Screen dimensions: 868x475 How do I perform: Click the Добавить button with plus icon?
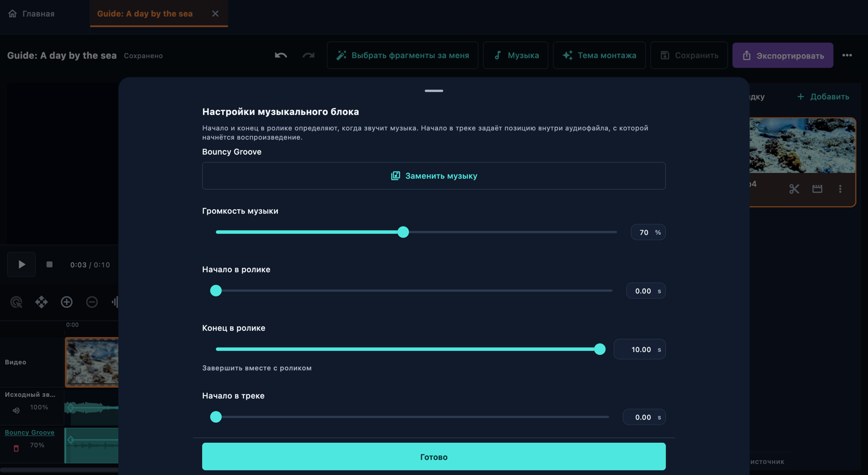coord(823,96)
